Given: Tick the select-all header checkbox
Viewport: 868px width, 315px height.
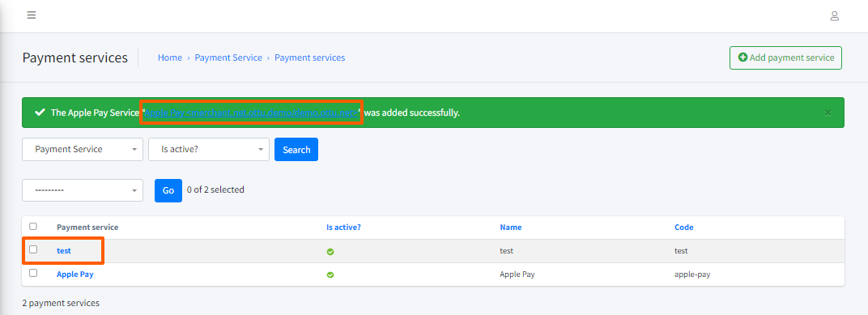Looking at the screenshot, I should (x=33, y=227).
